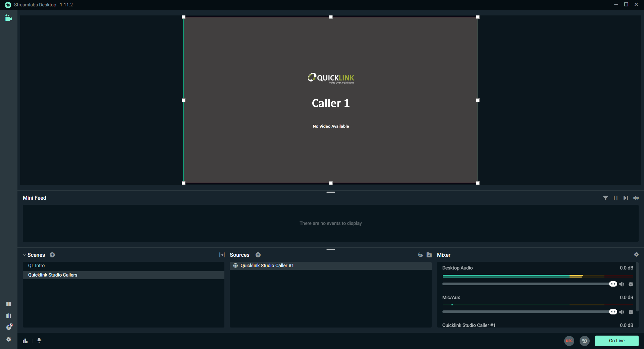The height and width of the screenshot is (349, 644).
Task: Skip the current Mini Feed alert
Action: click(x=626, y=198)
